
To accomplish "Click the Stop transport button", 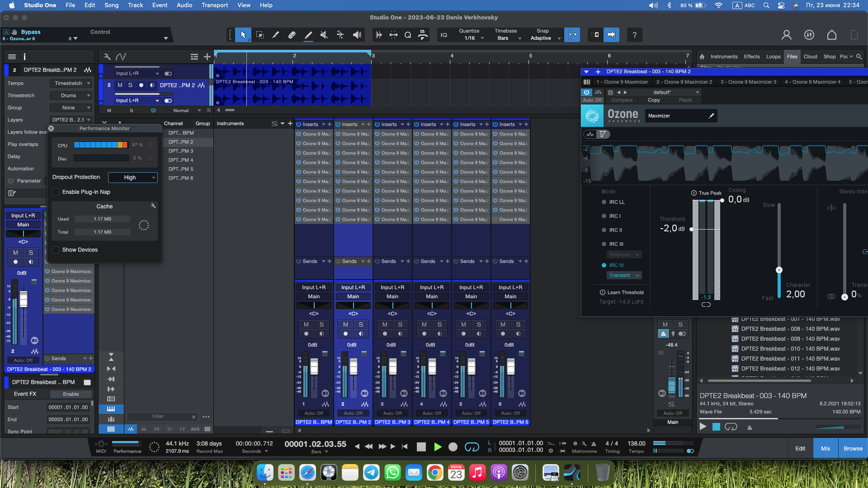I will pyautogui.click(x=421, y=447).
